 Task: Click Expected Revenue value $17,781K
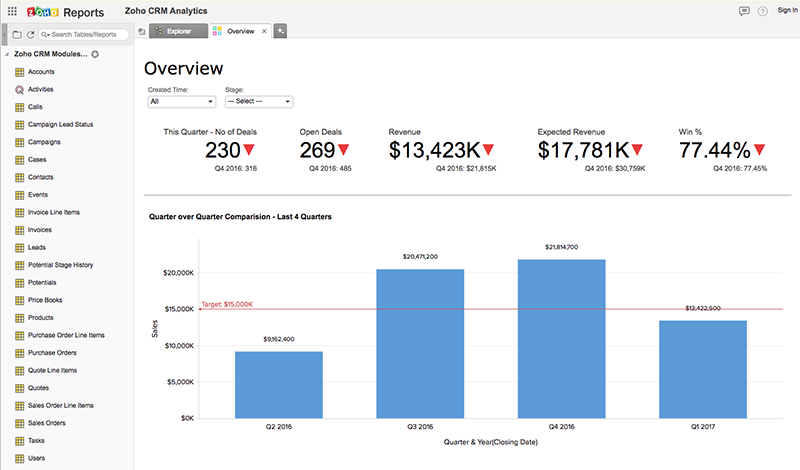583,150
